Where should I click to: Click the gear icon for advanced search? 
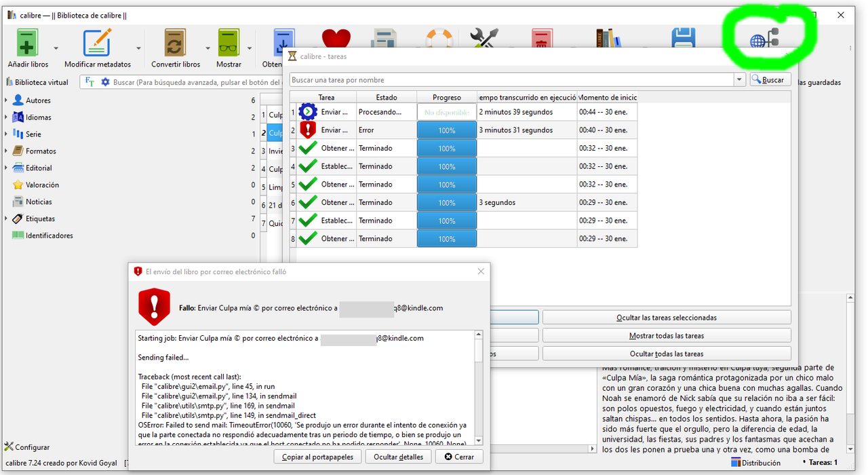tap(105, 82)
